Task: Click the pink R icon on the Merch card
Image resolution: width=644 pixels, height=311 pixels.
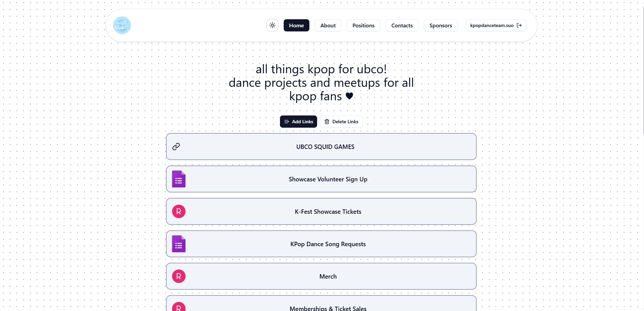Action: (178, 276)
